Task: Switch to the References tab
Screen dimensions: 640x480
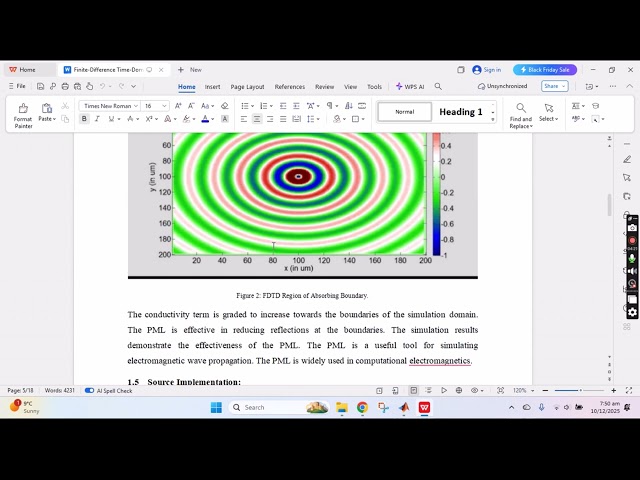Action: point(290,87)
